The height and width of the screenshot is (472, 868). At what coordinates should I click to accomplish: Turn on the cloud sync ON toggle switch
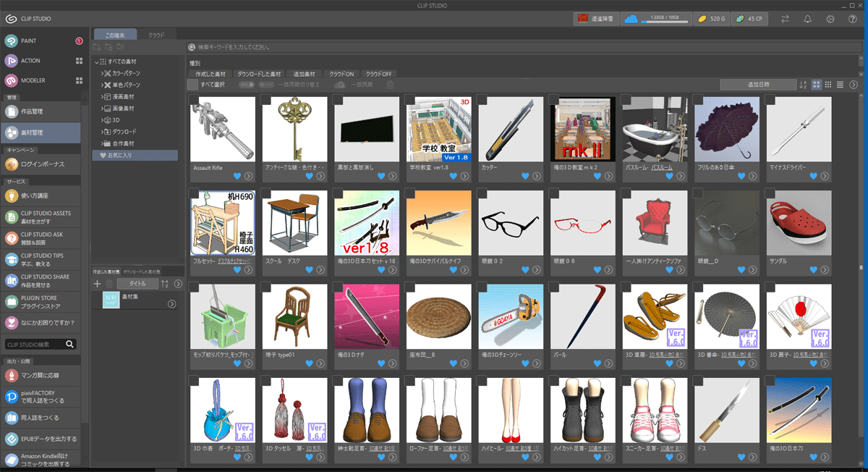click(x=247, y=85)
